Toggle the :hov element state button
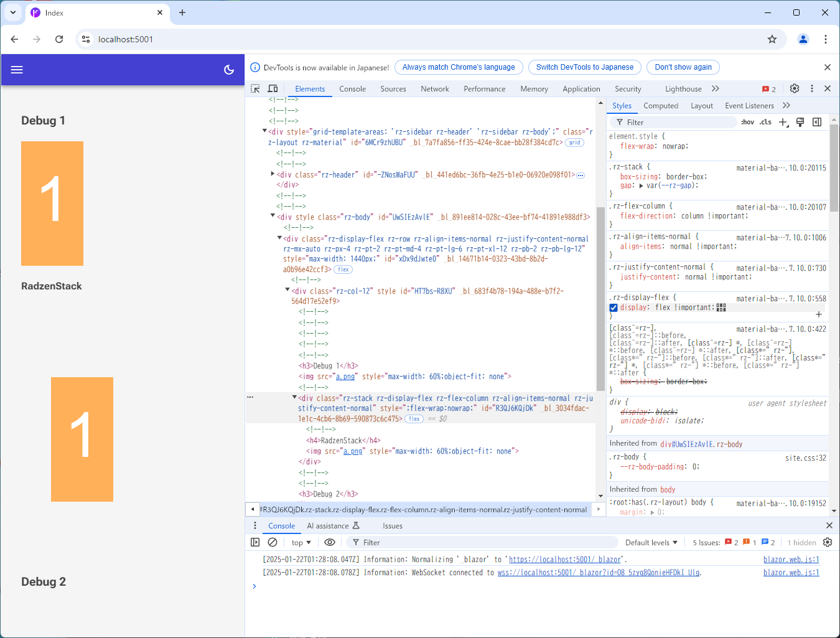Viewport: 840px width, 638px height. click(x=747, y=122)
